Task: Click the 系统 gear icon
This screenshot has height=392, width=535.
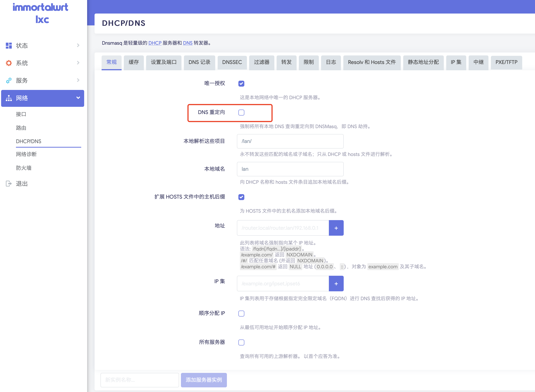Action: point(9,63)
